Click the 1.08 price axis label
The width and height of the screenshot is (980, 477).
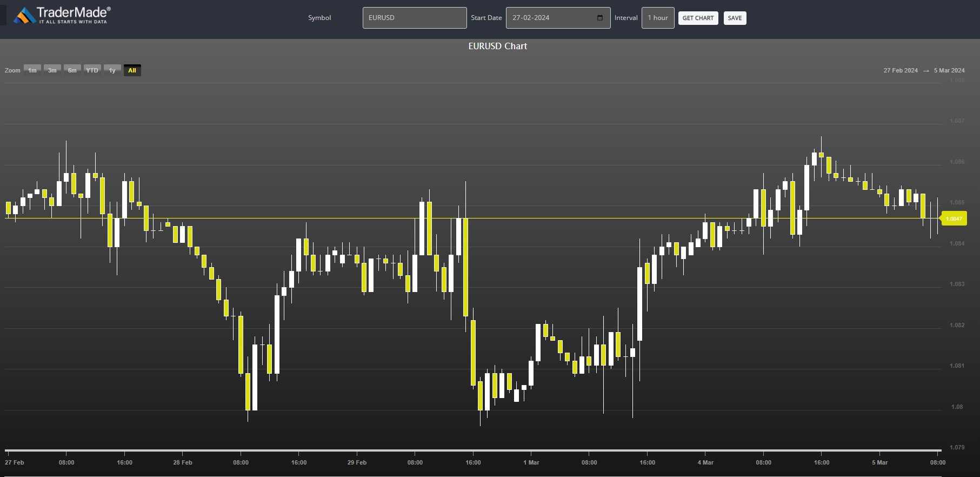point(957,407)
